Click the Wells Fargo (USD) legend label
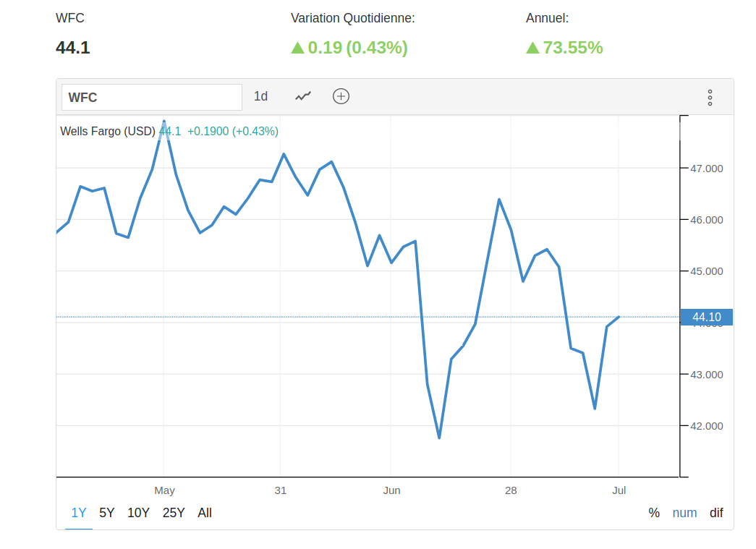Viewport: 756px width, 549px height. pyautogui.click(x=108, y=131)
